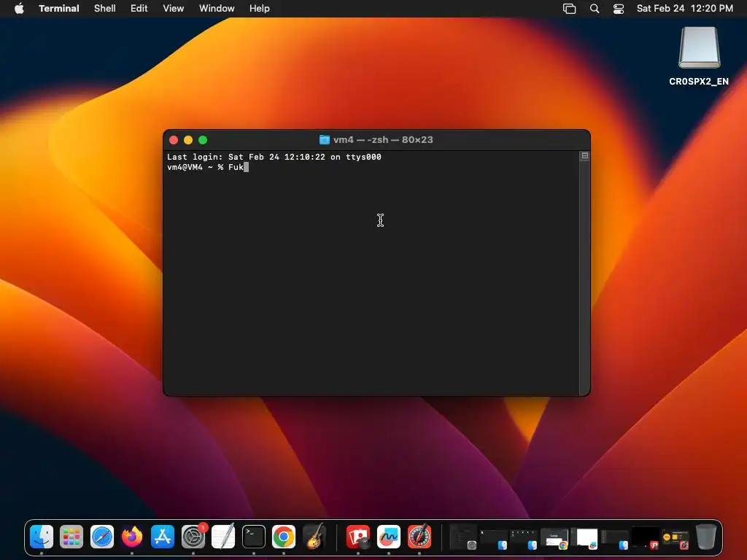Restore minimized Freeform window thumbnail in Dock

(584, 538)
